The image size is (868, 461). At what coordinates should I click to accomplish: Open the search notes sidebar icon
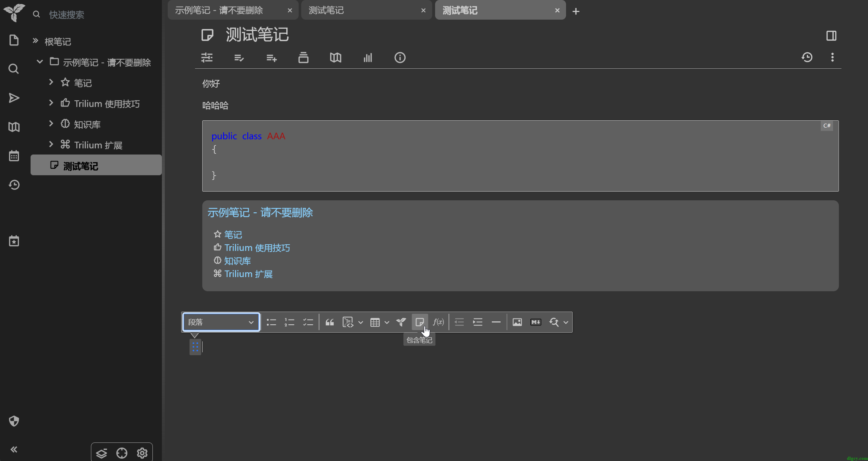pyautogui.click(x=14, y=69)
